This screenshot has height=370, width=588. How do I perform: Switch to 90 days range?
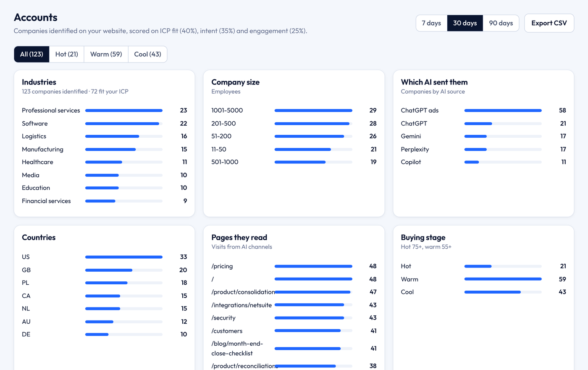tap(501, 23)
